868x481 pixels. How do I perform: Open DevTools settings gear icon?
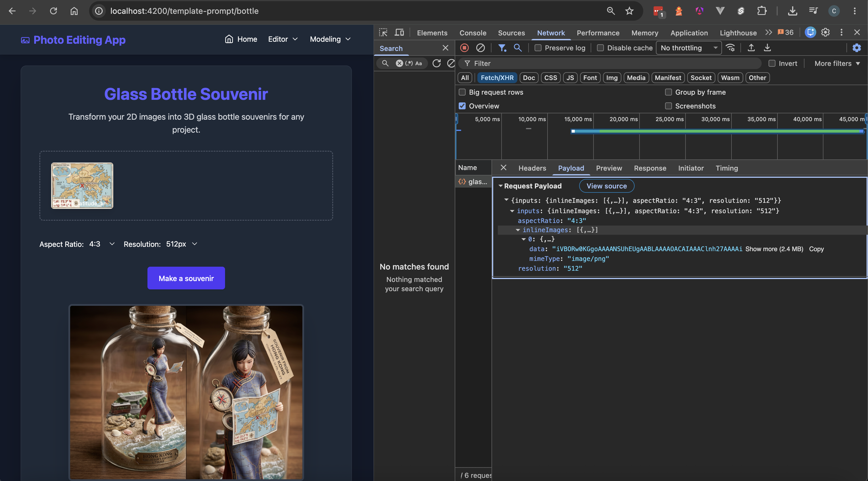pyautogui.click(x=825, y=33)
